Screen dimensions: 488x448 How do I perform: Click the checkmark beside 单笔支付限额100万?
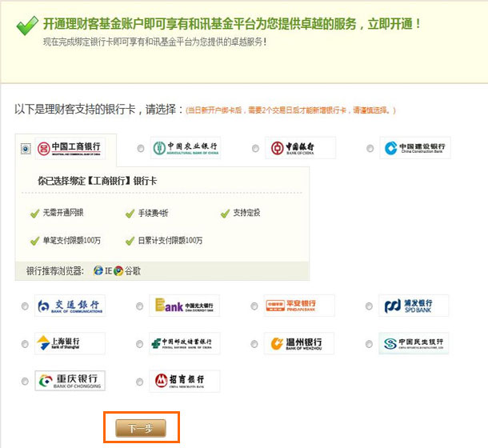tap(34, 241)
